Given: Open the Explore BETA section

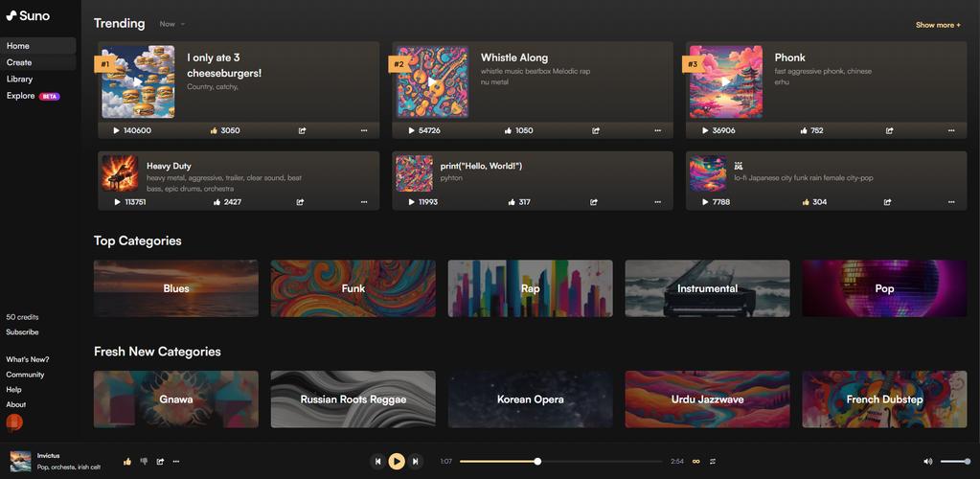Looking at the screenshot, I should click(34, 96).
